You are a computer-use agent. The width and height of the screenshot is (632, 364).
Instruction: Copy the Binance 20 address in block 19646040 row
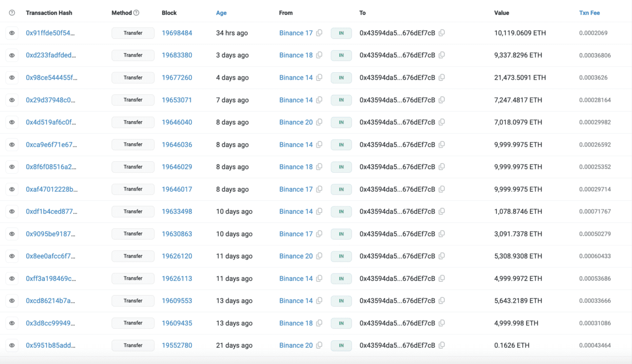tap(319, 122)
